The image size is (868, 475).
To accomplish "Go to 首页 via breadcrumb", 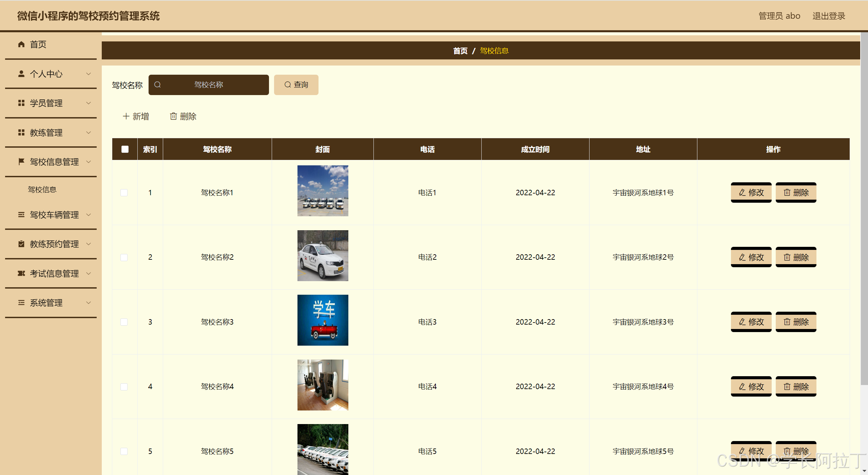I will pyautogui.click(x=460, y=51).
